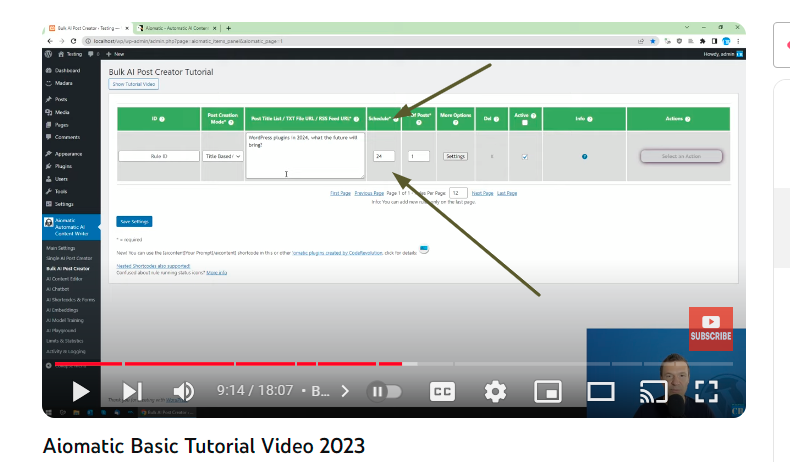
Task: Go to Previous Page link
Action: [369, 193]
